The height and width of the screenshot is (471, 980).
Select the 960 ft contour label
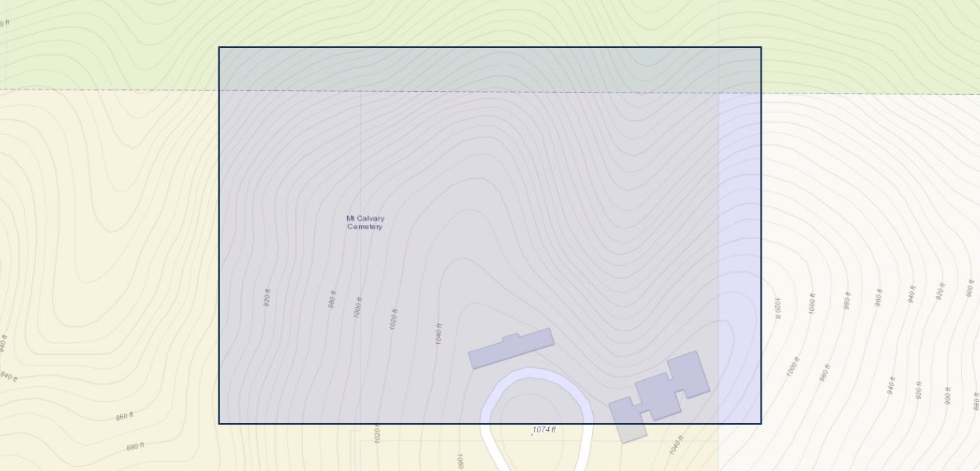pyautogui.click(x=879, y=297)
